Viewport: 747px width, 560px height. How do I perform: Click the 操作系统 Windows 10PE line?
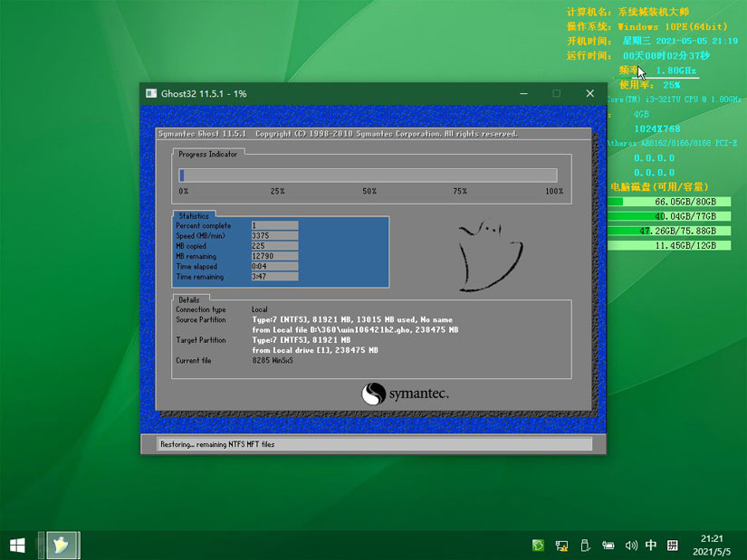(x=647, y=26)
